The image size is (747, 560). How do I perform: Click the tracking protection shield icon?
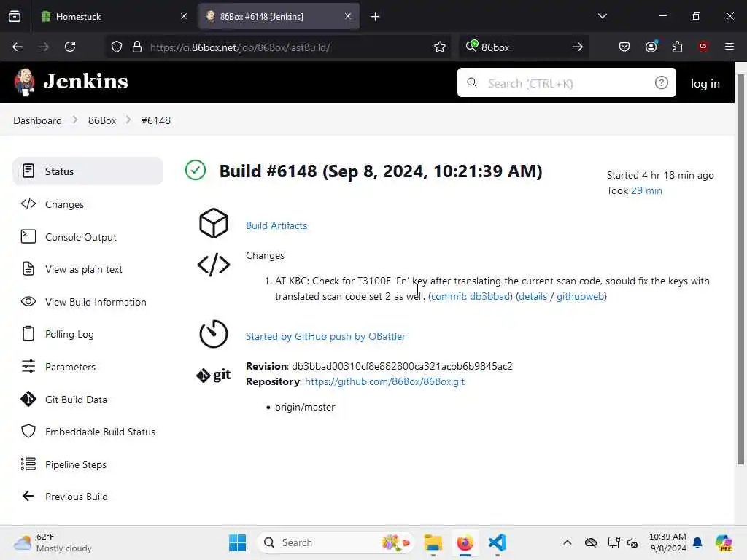tap(117, 47)
